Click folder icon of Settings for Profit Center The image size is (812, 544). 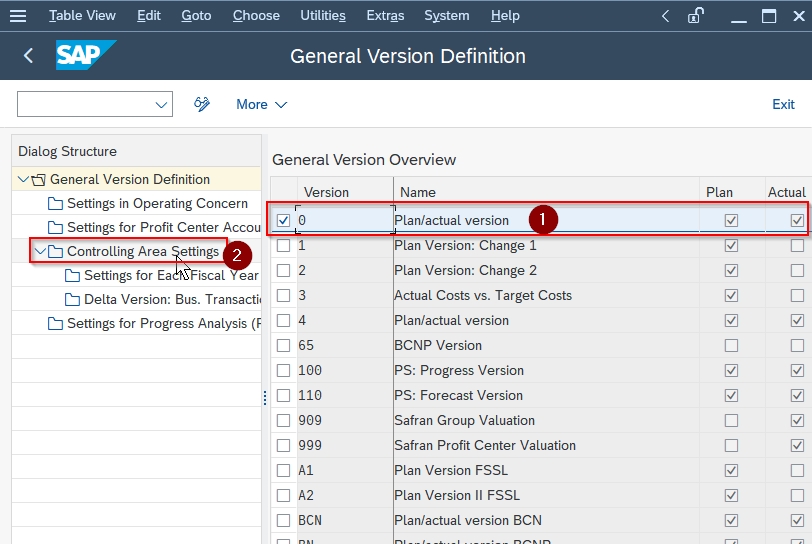pos(55,227)
